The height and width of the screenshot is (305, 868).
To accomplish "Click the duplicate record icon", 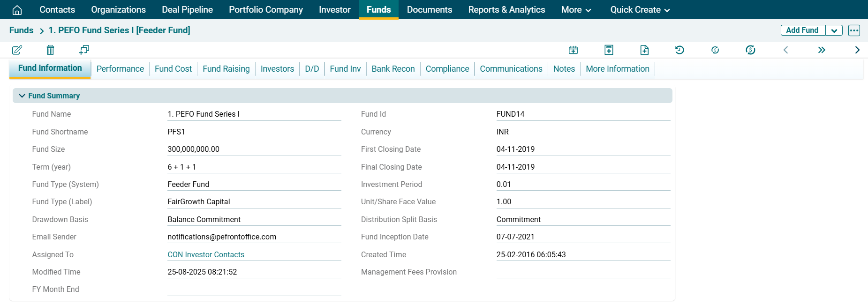I will pyautogui.click(x=84, y=50).
